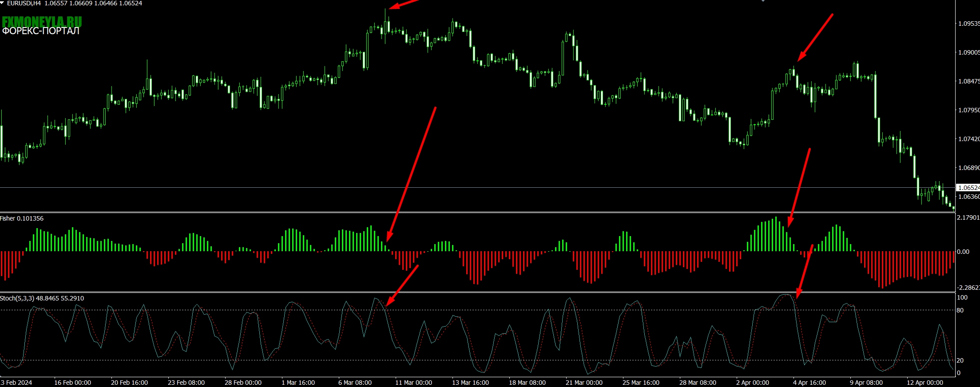
Task: Select the Fisher 0.101356 indicator label
Action: (22, 218)
